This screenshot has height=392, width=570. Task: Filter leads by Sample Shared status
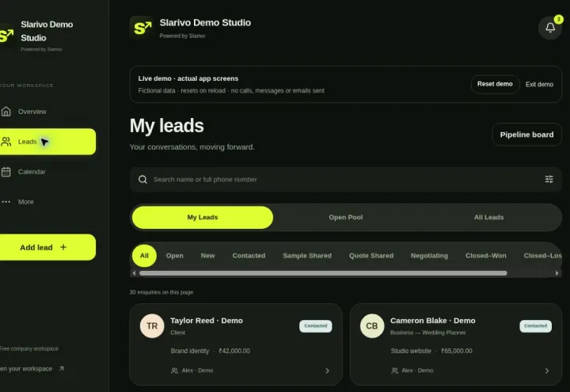[x=307, y=256]
